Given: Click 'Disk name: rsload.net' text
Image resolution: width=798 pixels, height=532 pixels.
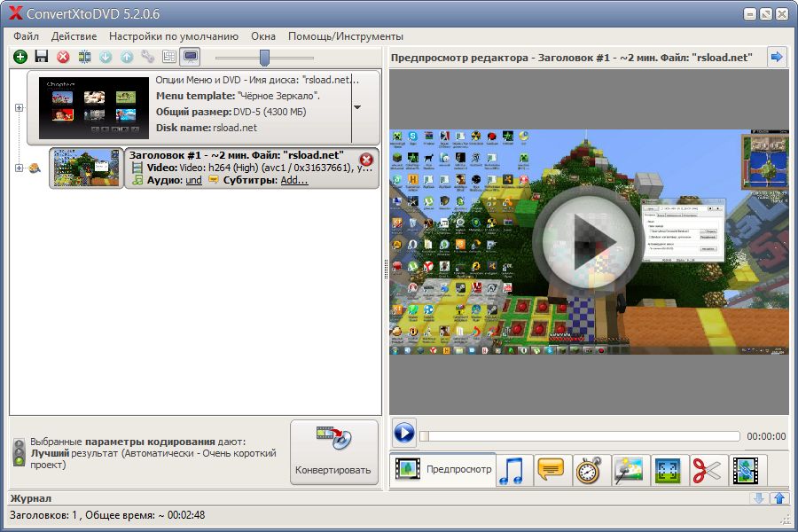Looking at the screenshot, I should [206, 128].
